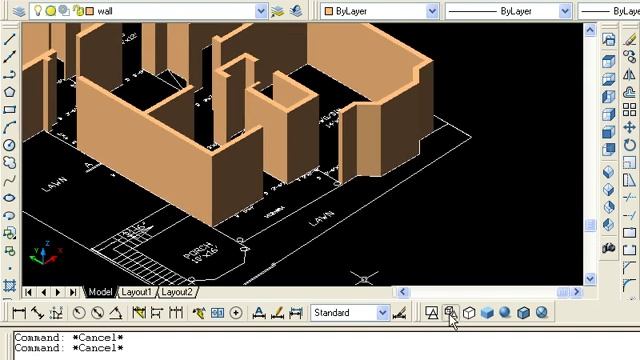Click Make Object's Layer Current icon
This screenshot has width=640, height=360.
point(278,11)
